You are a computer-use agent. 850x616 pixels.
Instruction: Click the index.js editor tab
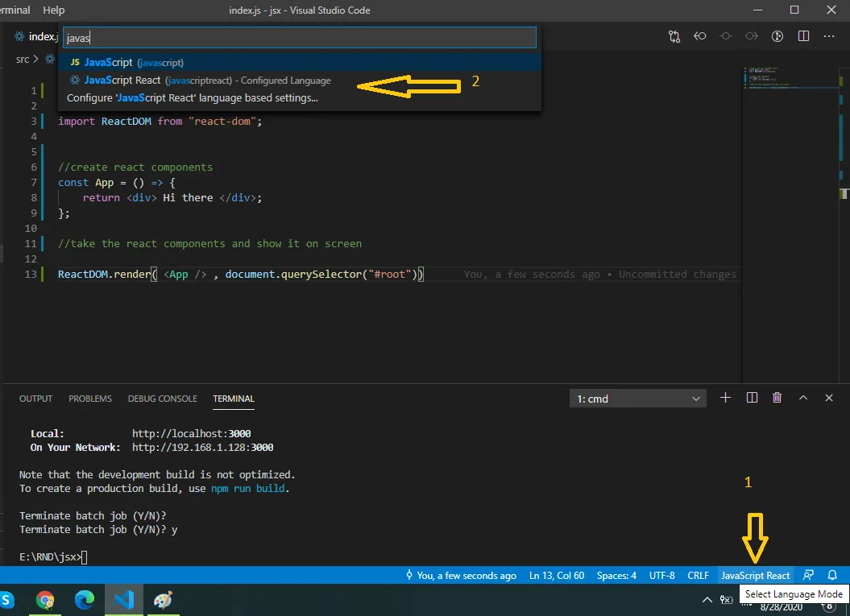35,37
